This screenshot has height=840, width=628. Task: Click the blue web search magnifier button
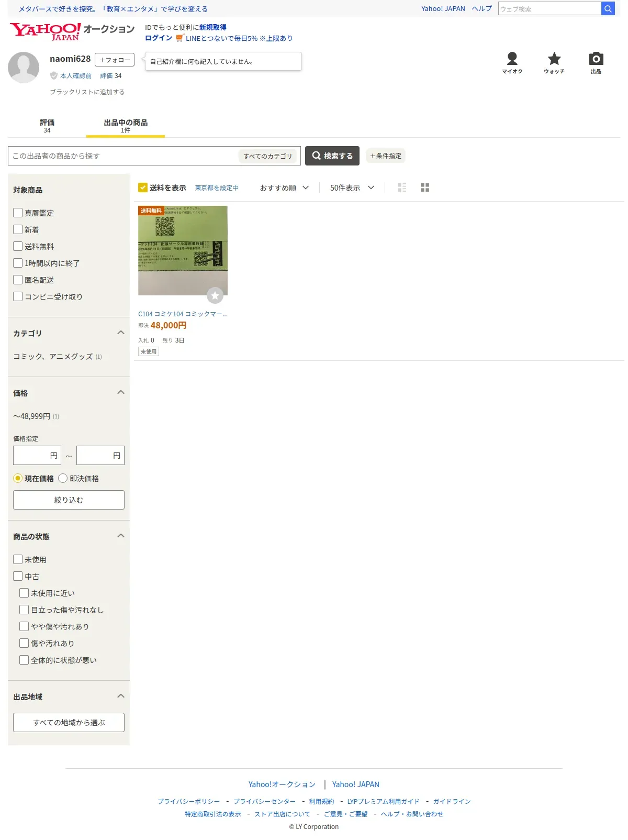tap(608, 9)
